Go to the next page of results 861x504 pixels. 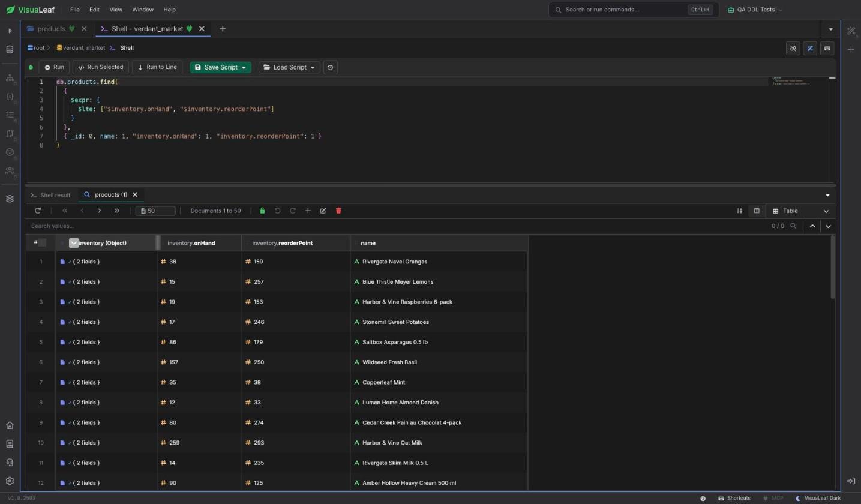coord(99,211)
